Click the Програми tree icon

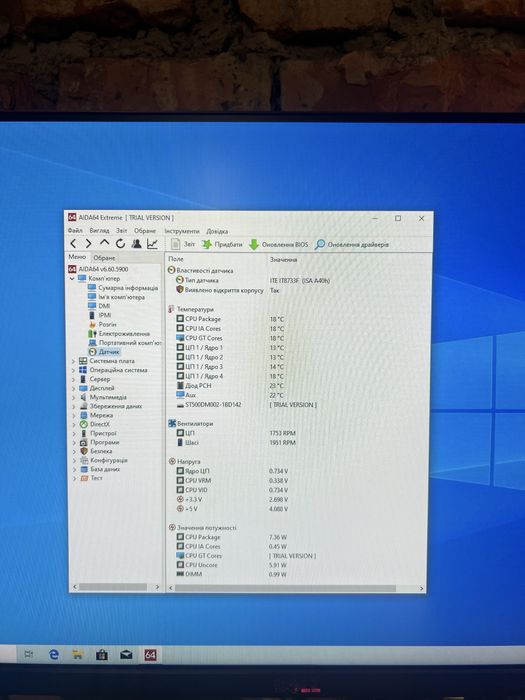point(83,442)
